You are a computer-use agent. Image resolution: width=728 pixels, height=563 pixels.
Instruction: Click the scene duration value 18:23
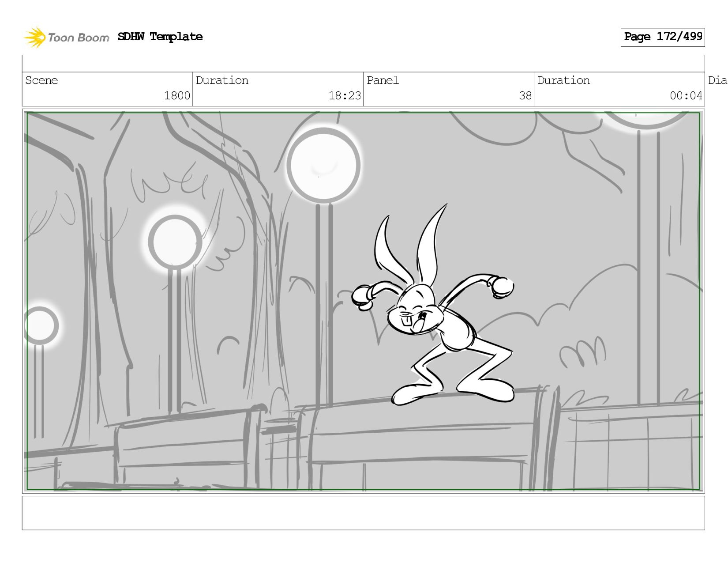coord(345,96)
